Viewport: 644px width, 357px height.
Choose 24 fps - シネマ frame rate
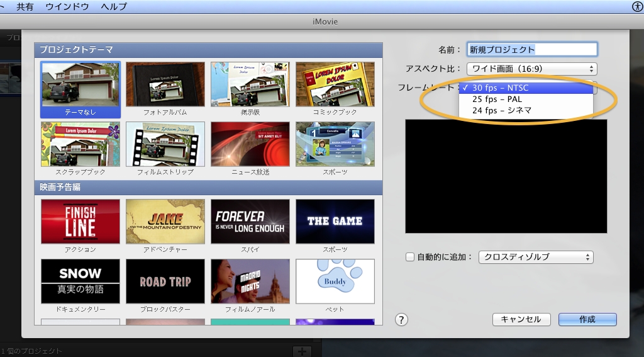(501, 110)
